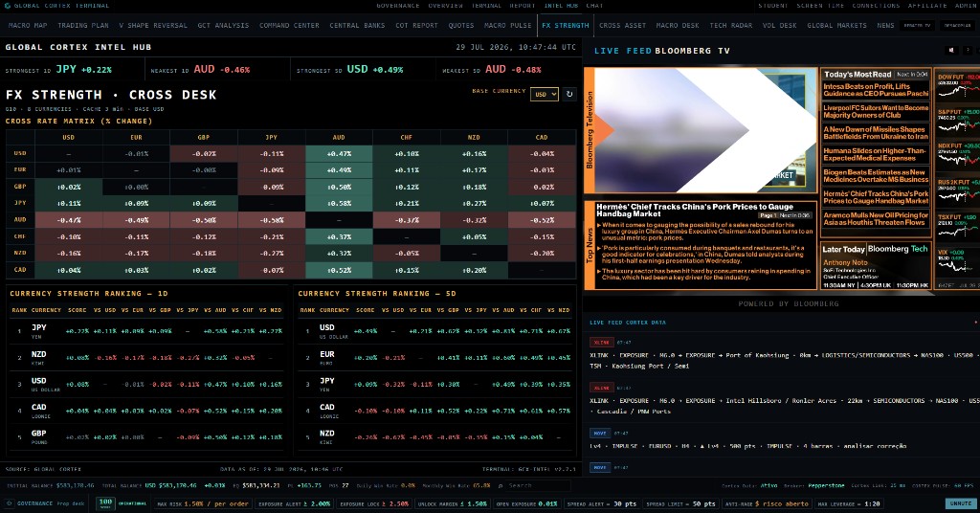980x513 pixels.
Task: Mute the Bloomberg TV live feed speaker icon
Action: 951,51
